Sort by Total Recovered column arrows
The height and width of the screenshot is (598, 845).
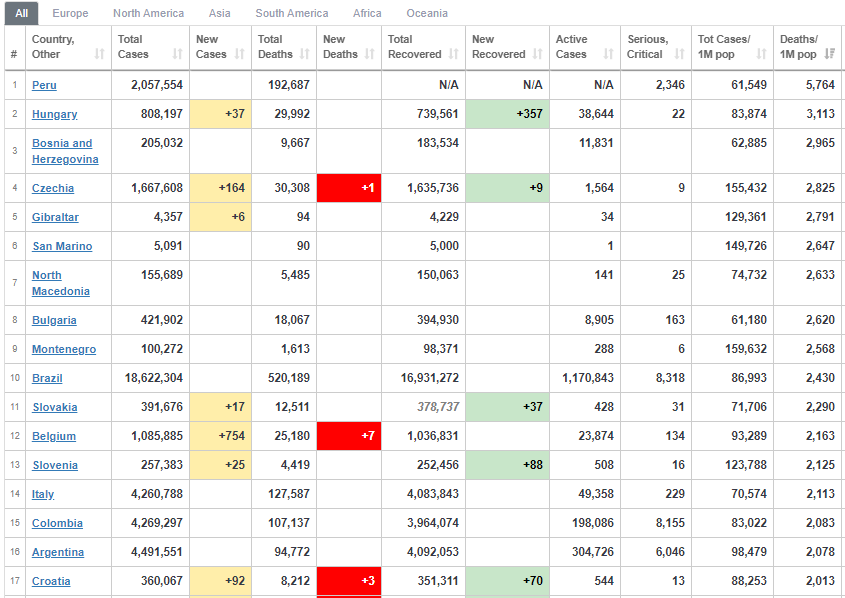453,54
